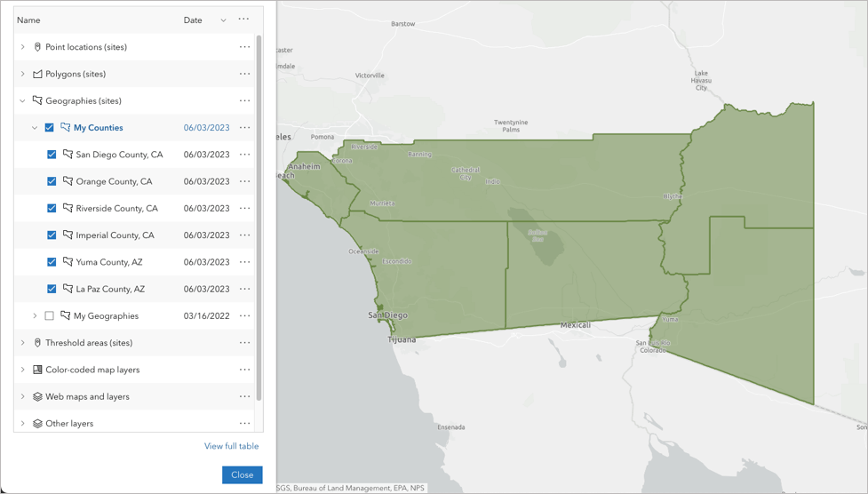Expand Polygons (sites) group
The height and width of the screenshot is (494, 868).
23,74
